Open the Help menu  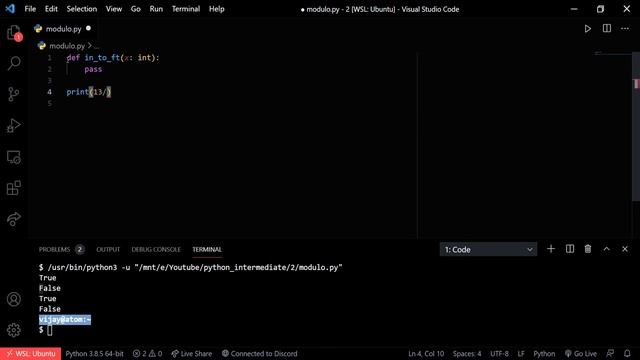pyautogui.click(x=217, y=9)
